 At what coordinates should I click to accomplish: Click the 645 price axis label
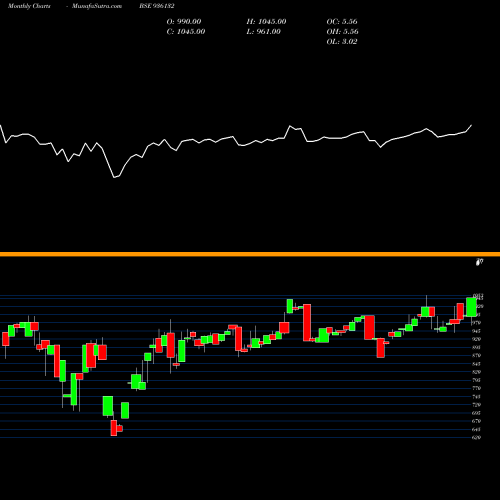477,429
